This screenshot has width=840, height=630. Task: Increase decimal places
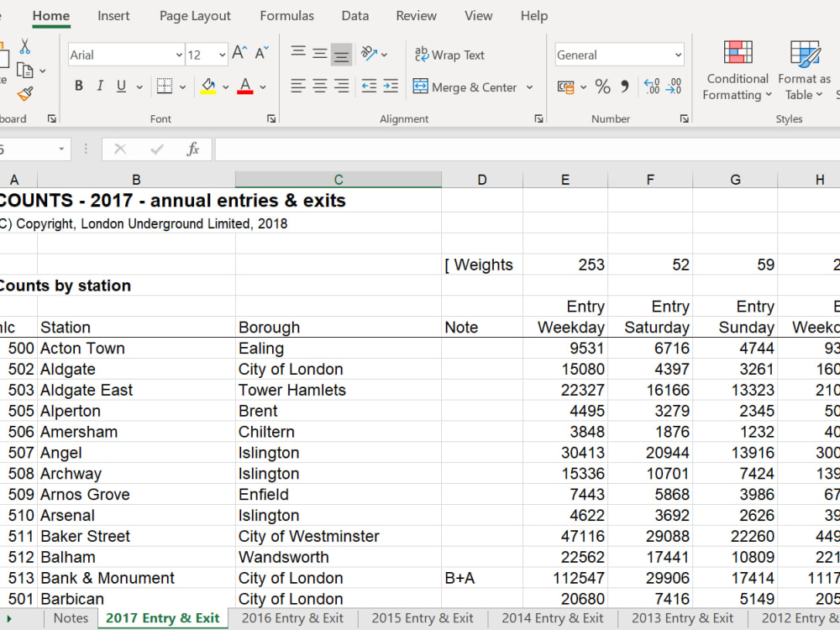tap(652, 87)
